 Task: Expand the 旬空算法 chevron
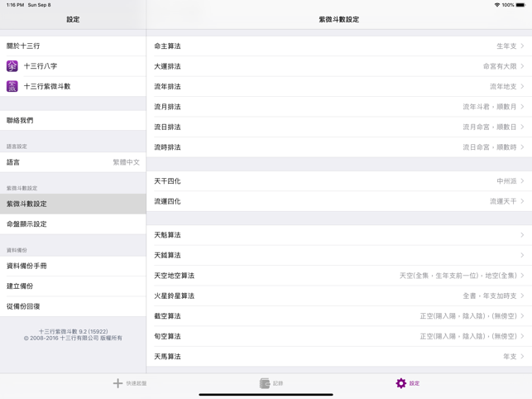(522, 336)
